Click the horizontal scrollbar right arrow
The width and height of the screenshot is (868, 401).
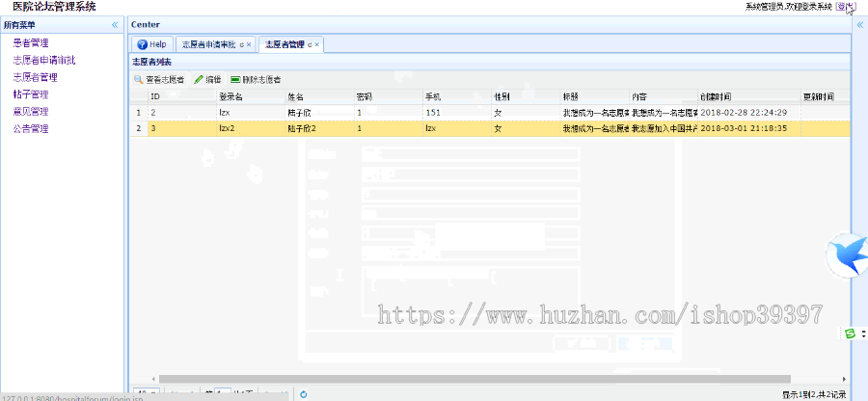844,379
